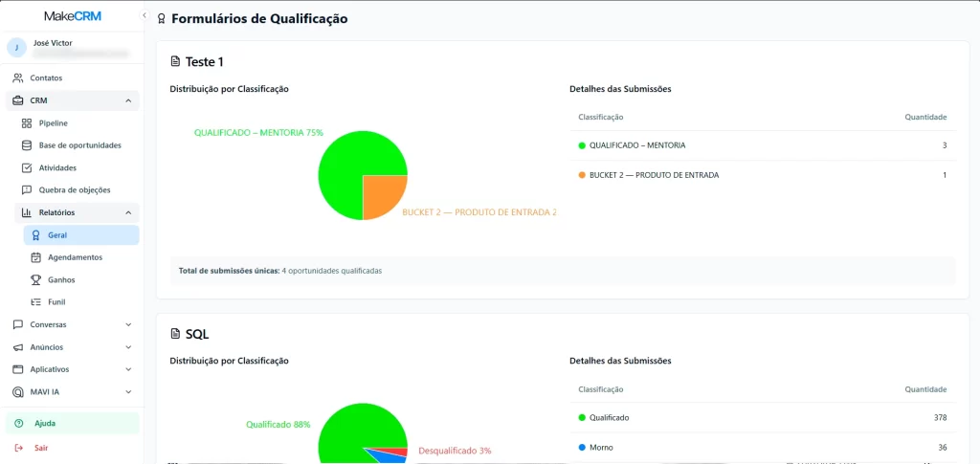Collapse the sidebar with the arrow toggle
The width and height of the screenshot is (980, 464).
(x=145, y=16)
